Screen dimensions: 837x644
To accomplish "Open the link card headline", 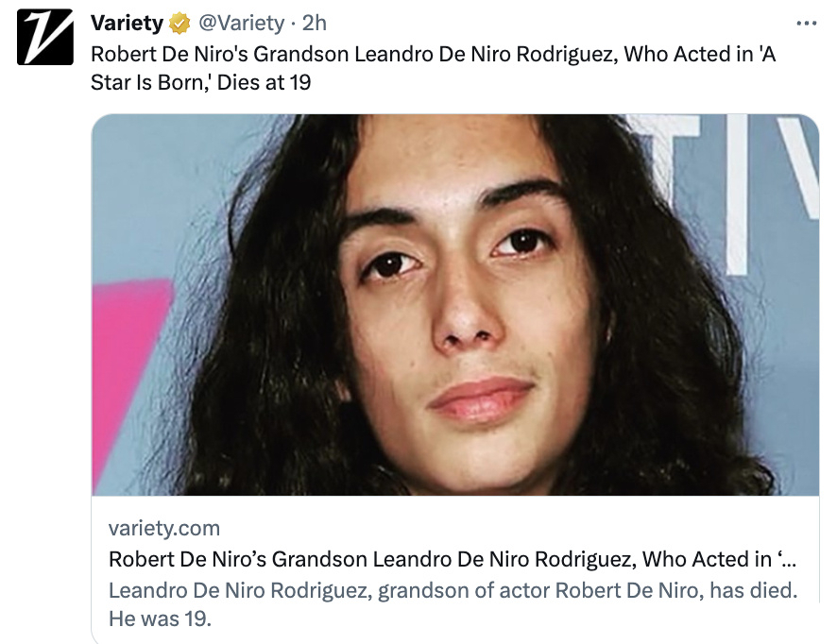I will click(439, 559).
